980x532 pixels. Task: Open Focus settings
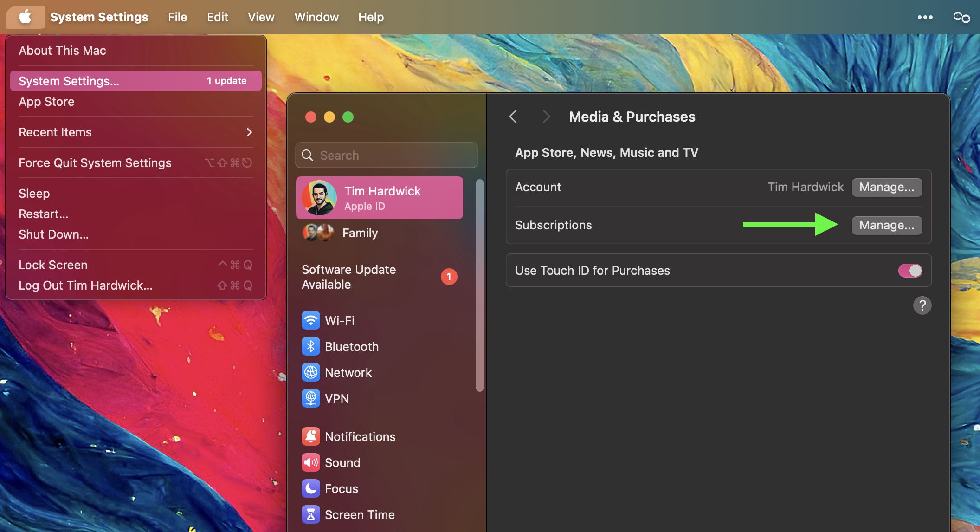[x=342, y=488]
